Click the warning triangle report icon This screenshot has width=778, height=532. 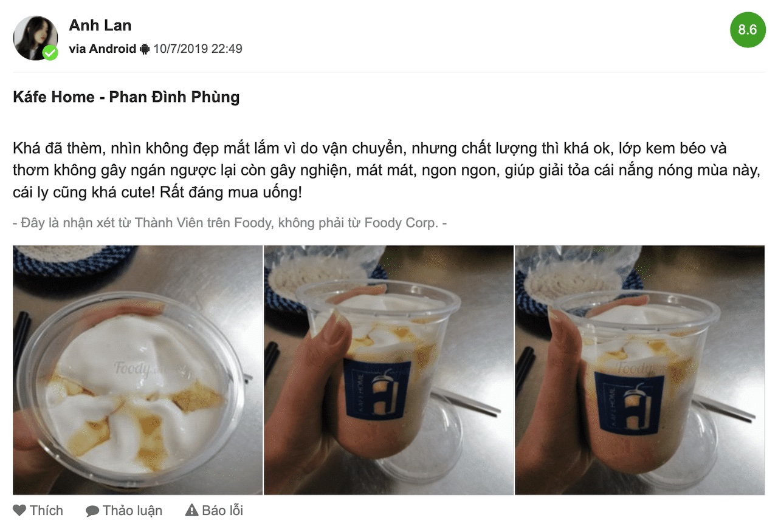click(192, 510)
